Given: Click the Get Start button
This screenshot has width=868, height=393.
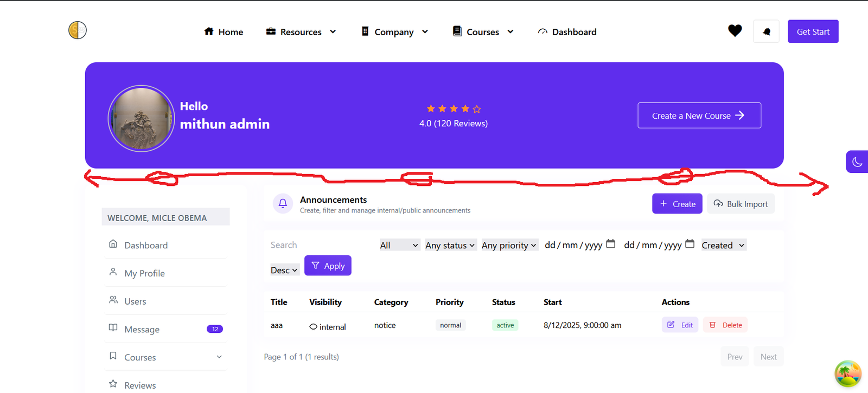Looking at the screenshot, I should 813,31.
